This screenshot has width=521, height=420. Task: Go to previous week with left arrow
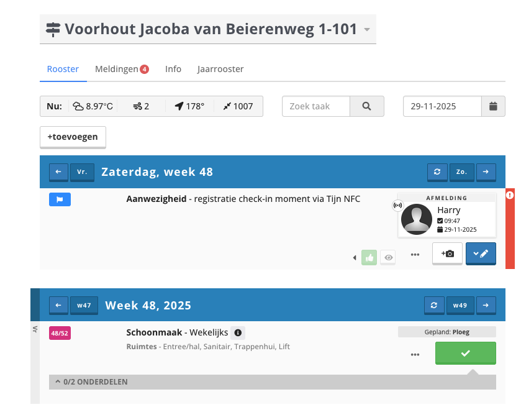(x=58, y=305)
